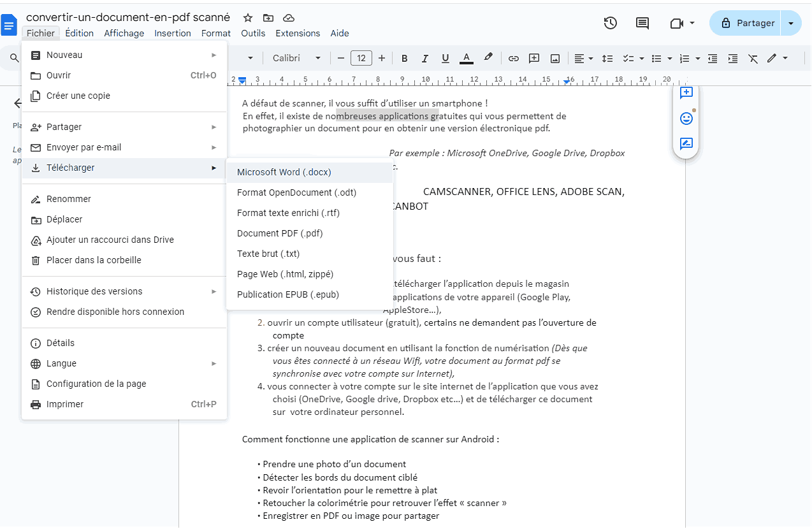Select Ajouter un raccourci dans Drive
812x529 pixels.
point(124,240)
